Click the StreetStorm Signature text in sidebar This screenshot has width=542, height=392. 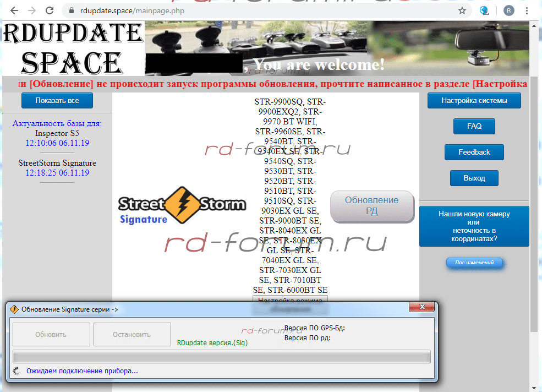(57, 163)
